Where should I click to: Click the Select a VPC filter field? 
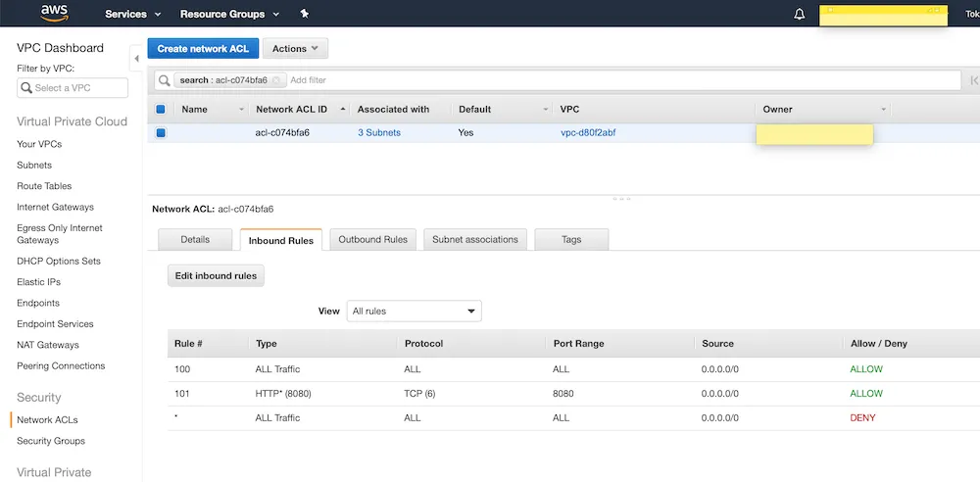coord(73,88)
